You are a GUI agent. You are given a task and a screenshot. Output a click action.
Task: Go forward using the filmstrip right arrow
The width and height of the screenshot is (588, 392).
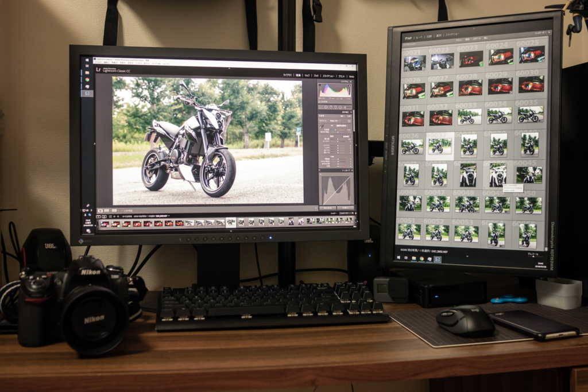click(118, 216)
